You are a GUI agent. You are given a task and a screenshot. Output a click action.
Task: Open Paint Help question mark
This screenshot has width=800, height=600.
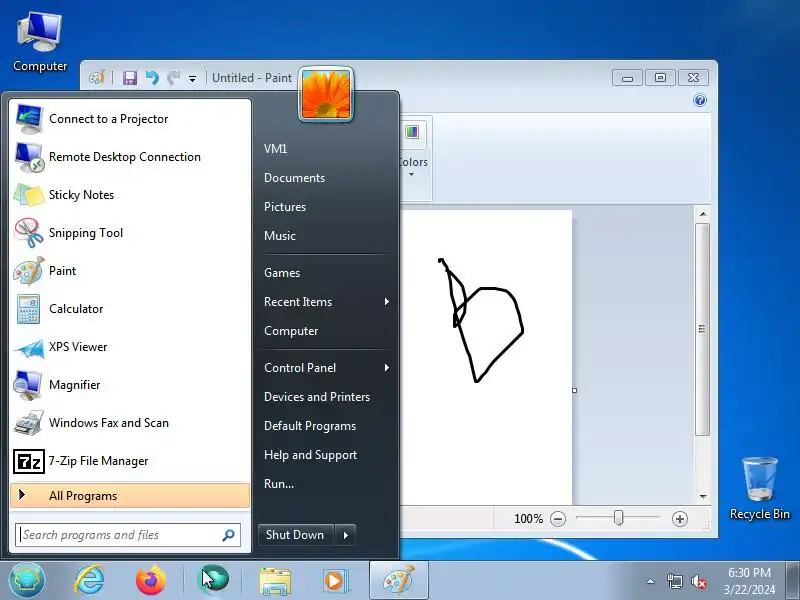point(700,100)
